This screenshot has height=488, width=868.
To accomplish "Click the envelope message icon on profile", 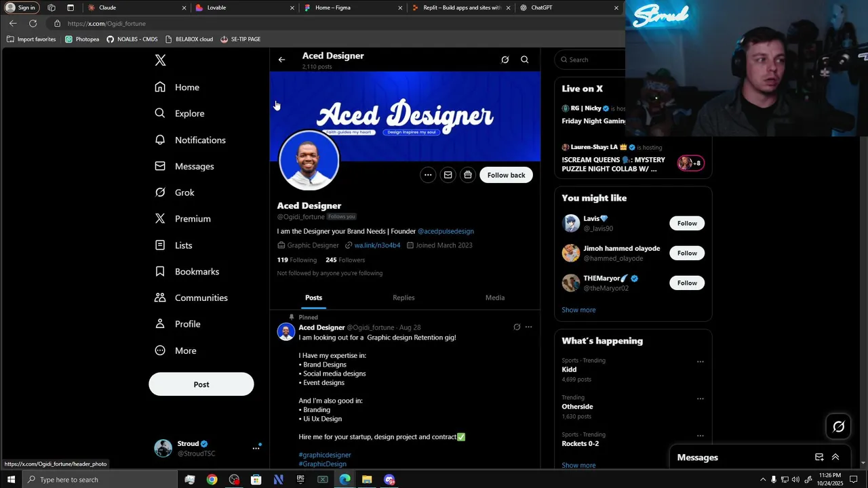I will click(x=448, y=175).
